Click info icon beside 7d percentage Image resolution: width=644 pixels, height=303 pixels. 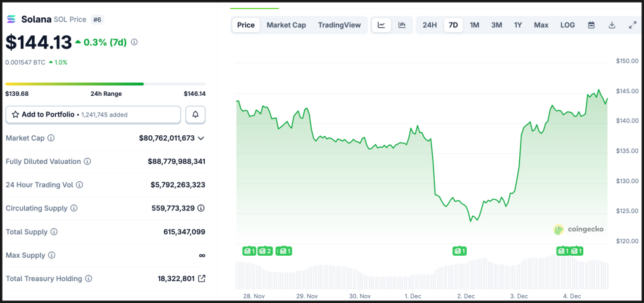tap(135, 42)
